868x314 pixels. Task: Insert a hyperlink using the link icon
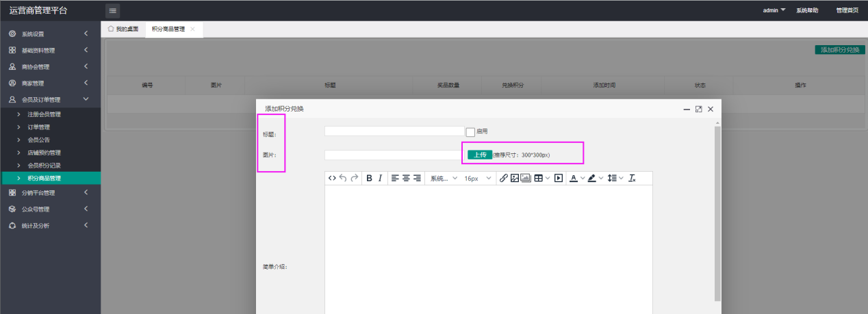pos(504,178)
